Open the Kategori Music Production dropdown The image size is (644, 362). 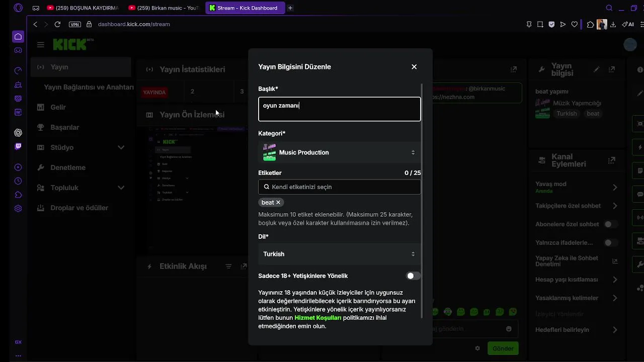point(340,152)
